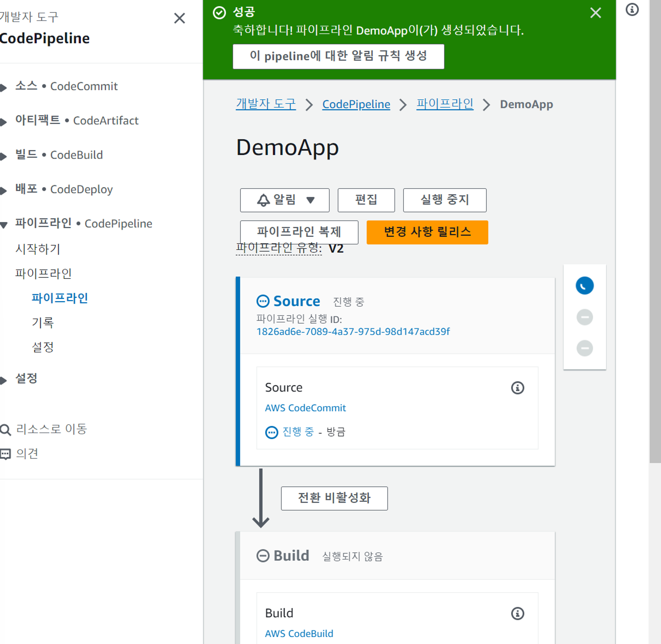Click the Build stage not-run status icon

tap(263, 556)
